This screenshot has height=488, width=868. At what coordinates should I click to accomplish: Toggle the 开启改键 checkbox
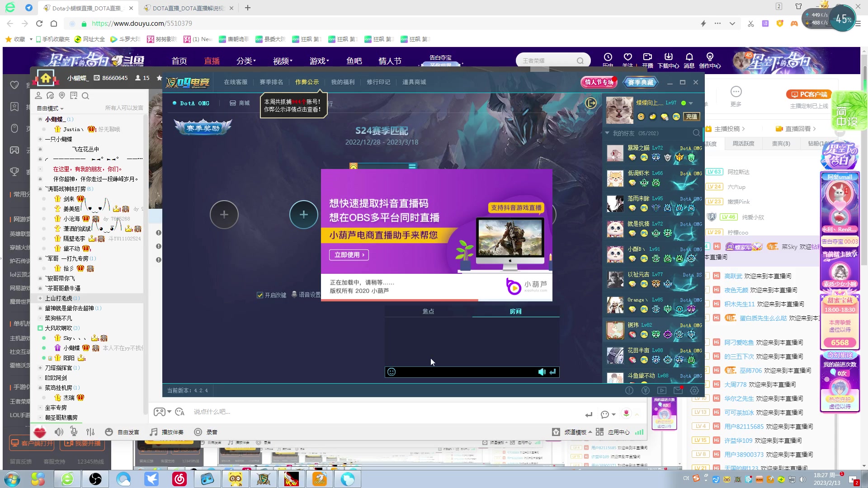(x=260, y=295)
